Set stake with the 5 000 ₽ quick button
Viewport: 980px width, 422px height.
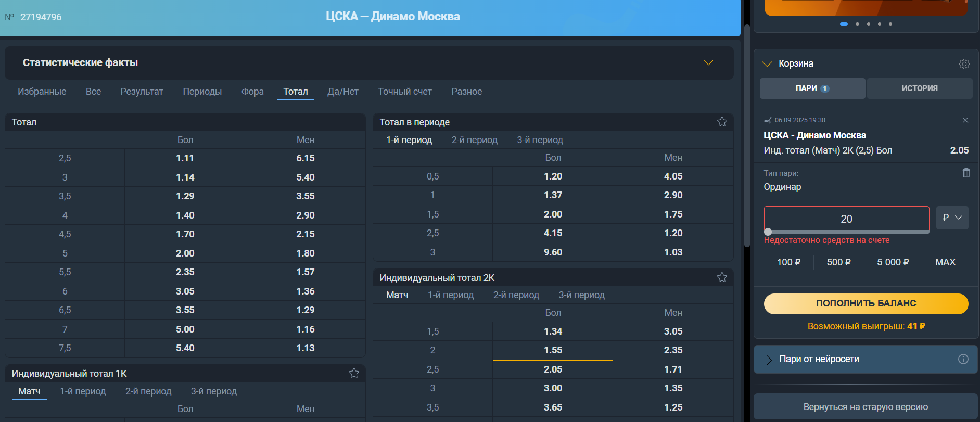pos(893,262)
